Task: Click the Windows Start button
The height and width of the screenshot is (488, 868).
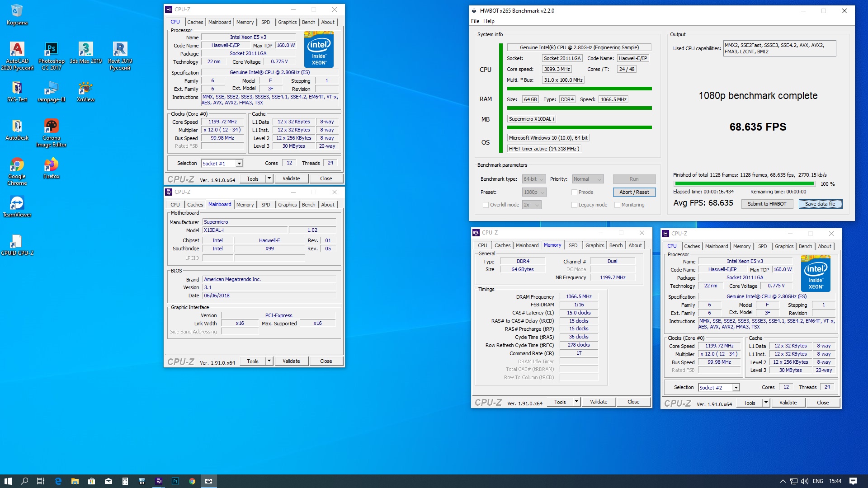Action: click(x=8, y=481)
